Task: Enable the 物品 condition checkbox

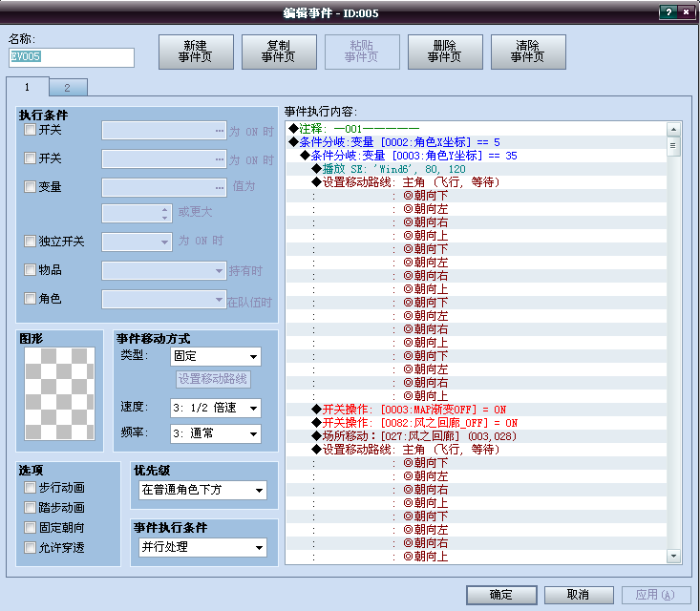Action: 30,269
